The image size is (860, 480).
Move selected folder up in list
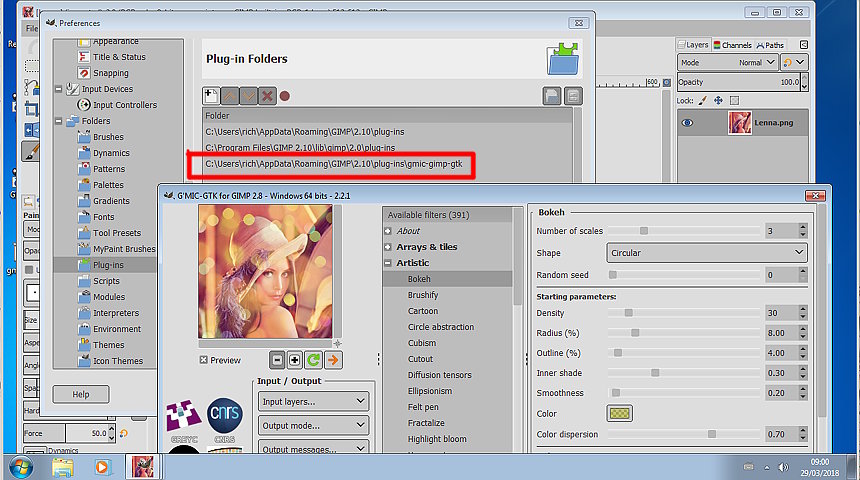pos(230,96)
